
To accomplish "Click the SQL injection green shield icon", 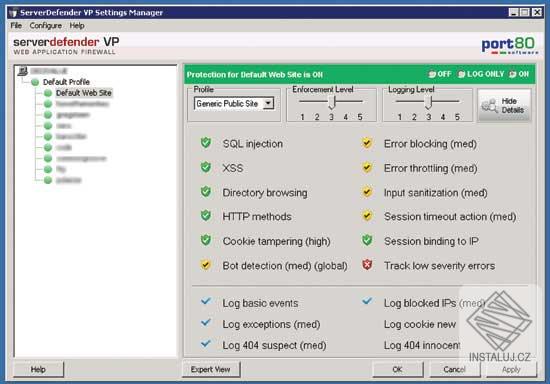I will pos(206,143).
